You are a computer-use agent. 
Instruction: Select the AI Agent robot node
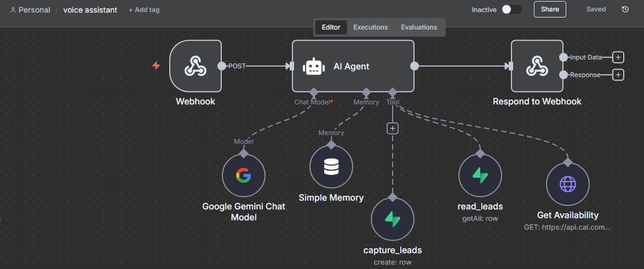pos(352,66)
